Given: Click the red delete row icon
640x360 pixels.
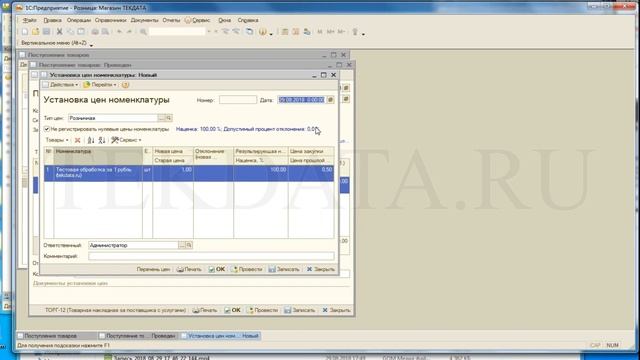Looking at the screenshot, I should coord(78,140).
